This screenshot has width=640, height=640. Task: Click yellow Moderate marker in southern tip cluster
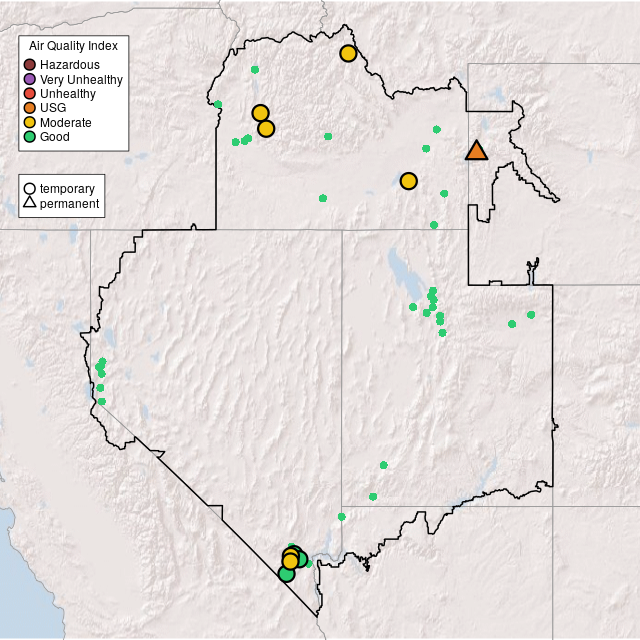(290, 560)
